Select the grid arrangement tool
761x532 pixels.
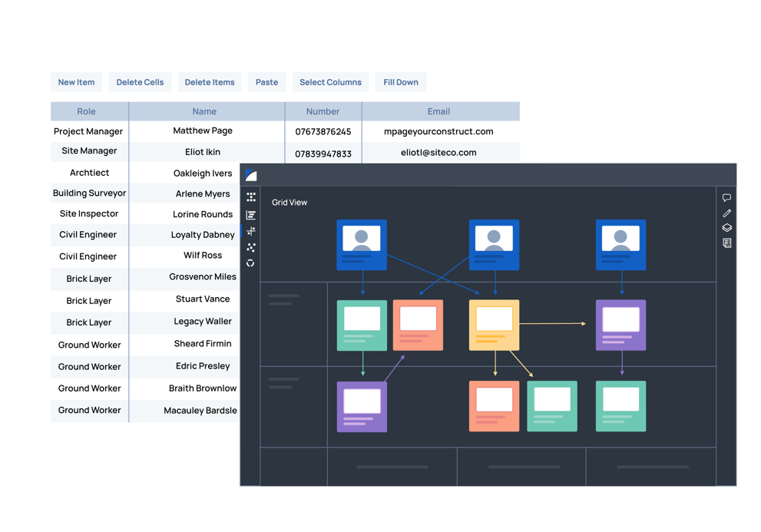click(x=251, y=197)
